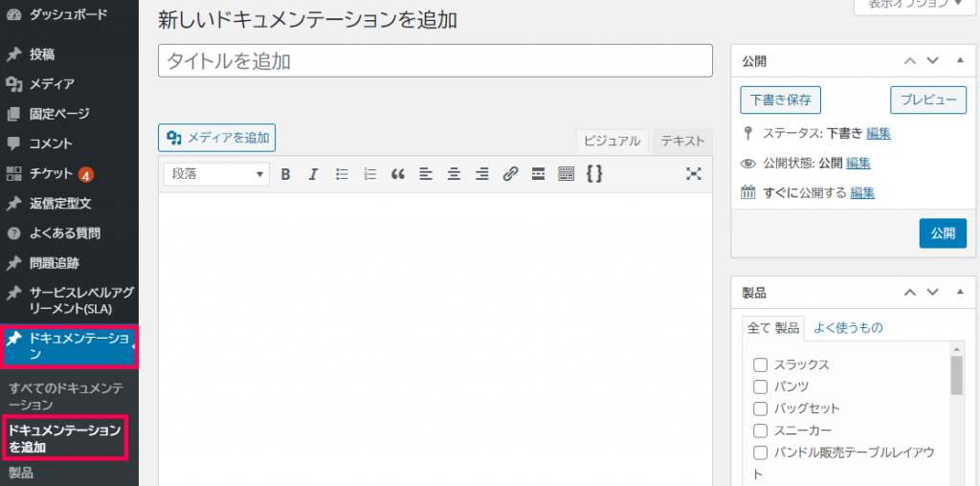Click the タイトルを追加 title field

pyautogui.click(x=435, y=60)
